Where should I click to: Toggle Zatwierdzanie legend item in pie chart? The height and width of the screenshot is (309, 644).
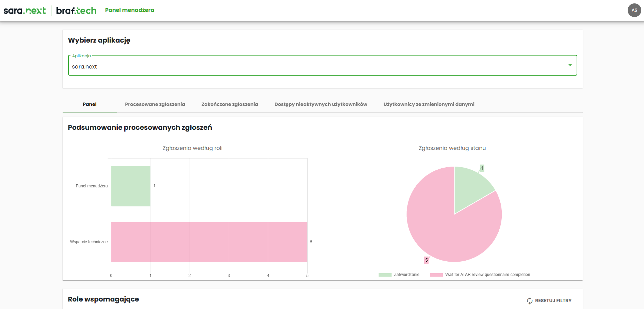[406, 275]
